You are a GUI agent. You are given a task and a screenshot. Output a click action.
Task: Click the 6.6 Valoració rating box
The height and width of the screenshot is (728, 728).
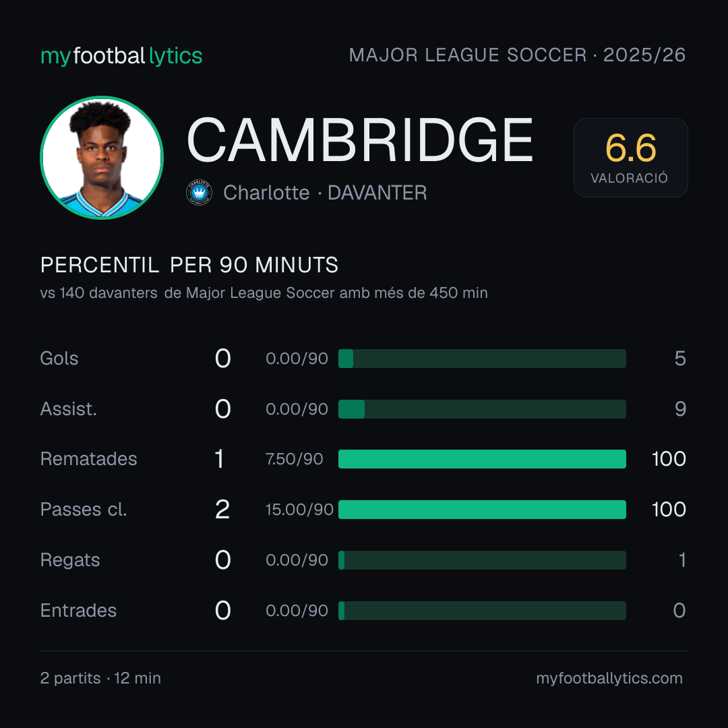coord(630,158)
